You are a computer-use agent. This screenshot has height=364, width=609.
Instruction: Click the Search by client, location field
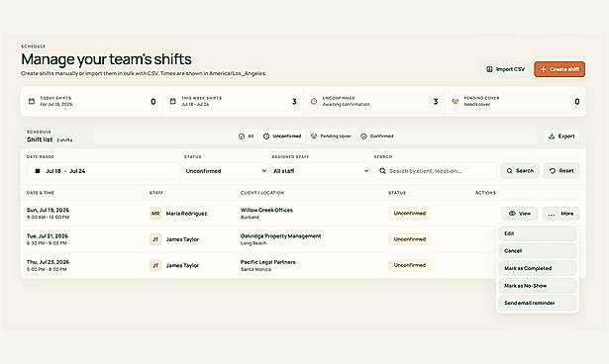(436, 171)
